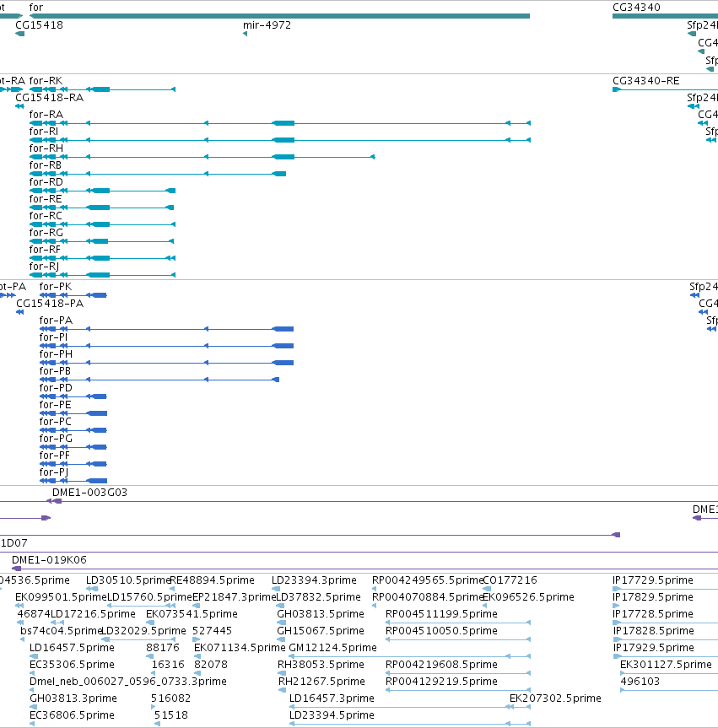The width and height of the screenshot is (718, 728).
Task: Open the for-PG protein label
Action: pos(56,439)
